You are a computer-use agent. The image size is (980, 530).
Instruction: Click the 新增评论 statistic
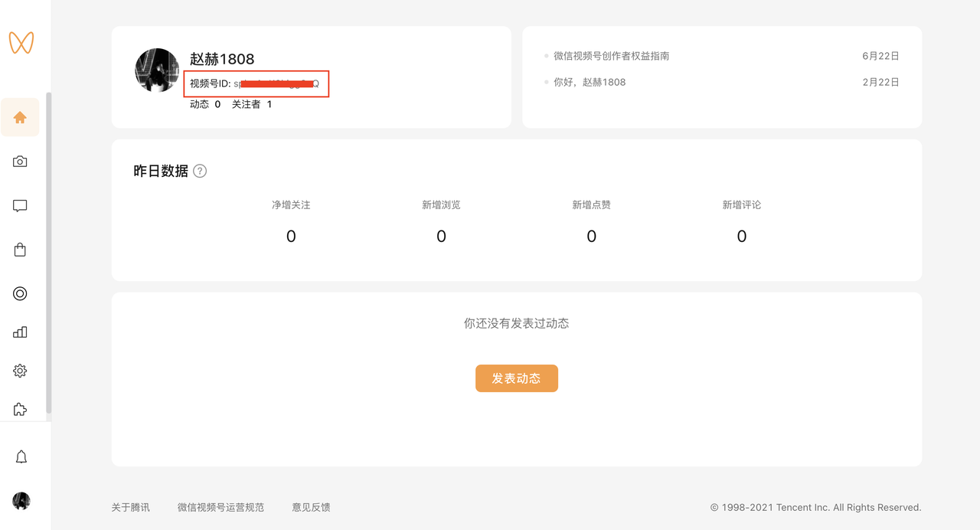(741, 222)
